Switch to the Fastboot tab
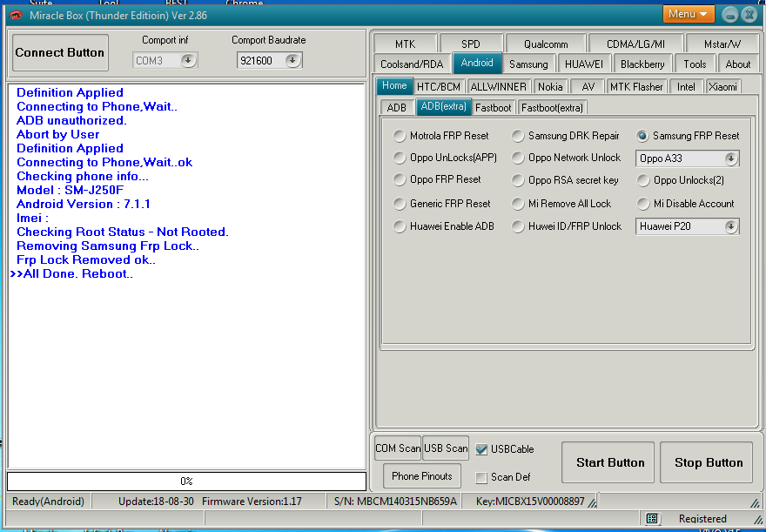 tap(494, 107)
